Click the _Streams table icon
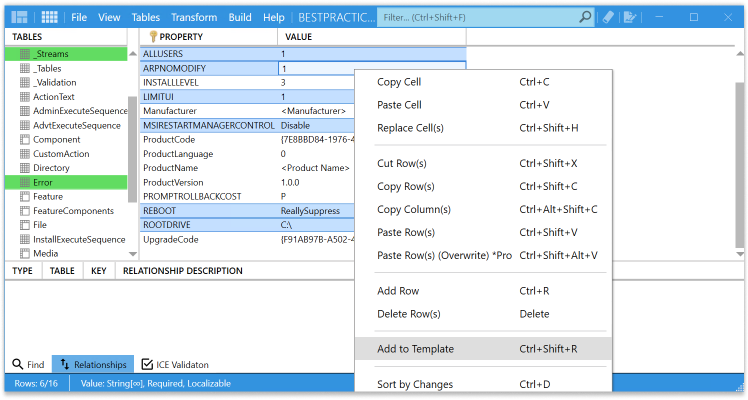Image resolution: width=748 pixels, height=400 pixels. pyautogui.click(x=25, y=54)
